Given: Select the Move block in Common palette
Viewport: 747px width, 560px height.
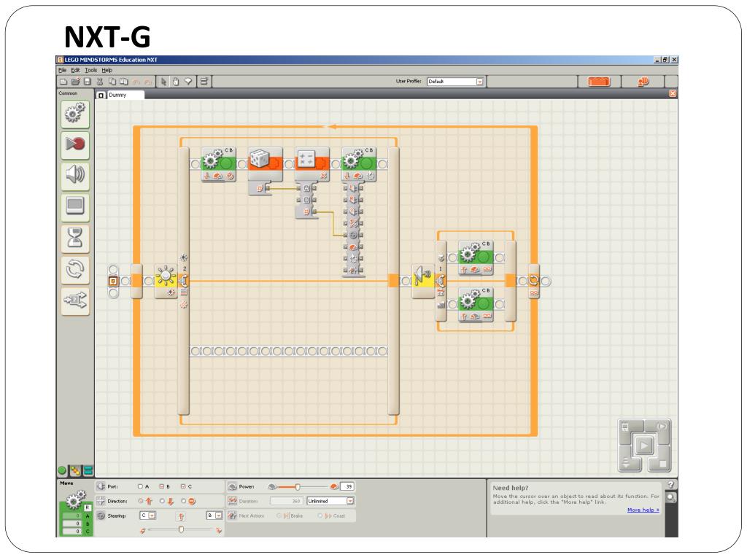Looking at the screenshot, I should (75, 114).
